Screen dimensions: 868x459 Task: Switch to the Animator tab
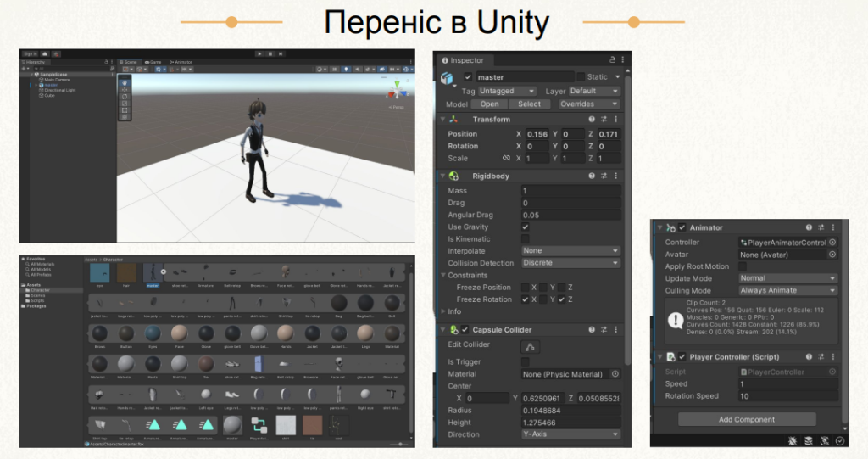click(x=181, y=62)
